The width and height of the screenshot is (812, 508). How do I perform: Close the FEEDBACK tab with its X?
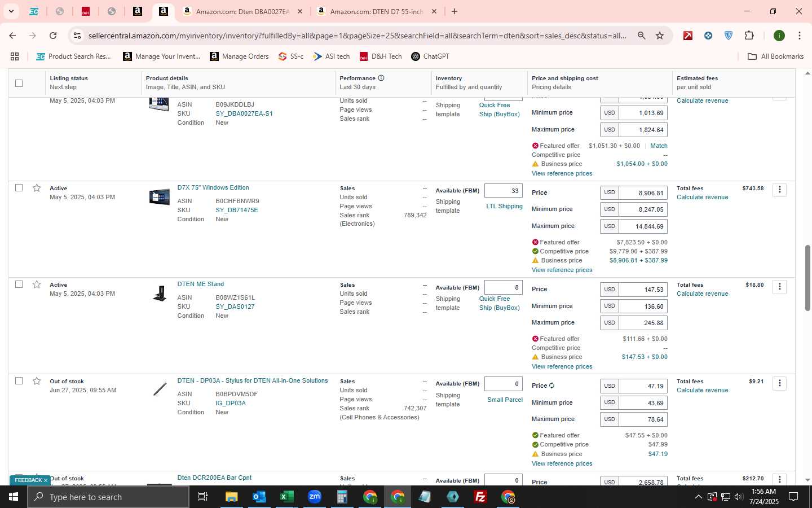tap(46, 480)
